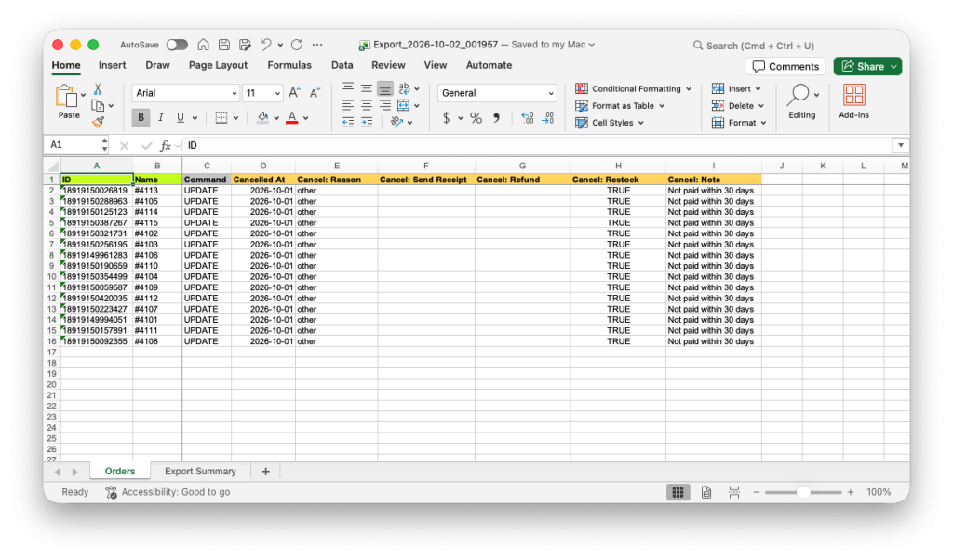The width and height of the screenshot is (953, 560).
Task: Toggle the AutoSave switch
Action: pos(177,45)
